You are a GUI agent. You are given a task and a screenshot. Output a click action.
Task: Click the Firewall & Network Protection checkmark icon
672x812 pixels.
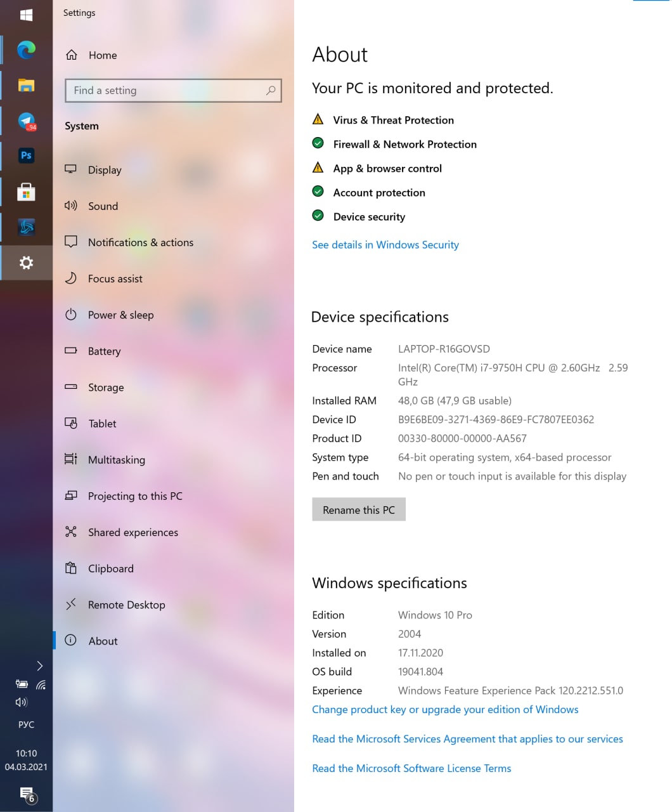coord(318,143)
